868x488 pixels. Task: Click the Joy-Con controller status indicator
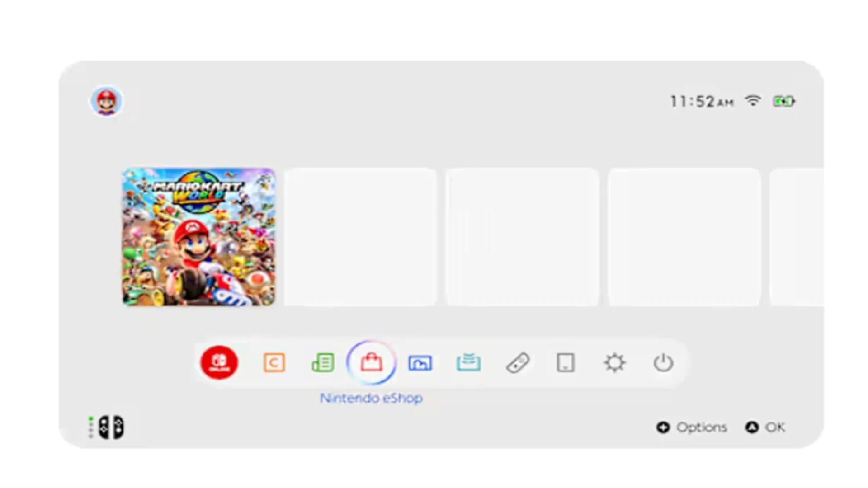pos(107,427)
